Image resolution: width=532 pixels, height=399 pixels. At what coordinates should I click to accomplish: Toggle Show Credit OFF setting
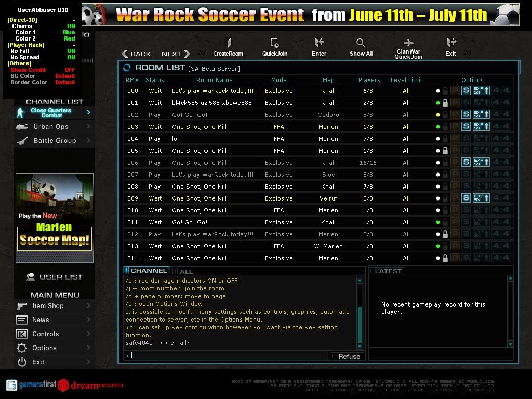70,70
